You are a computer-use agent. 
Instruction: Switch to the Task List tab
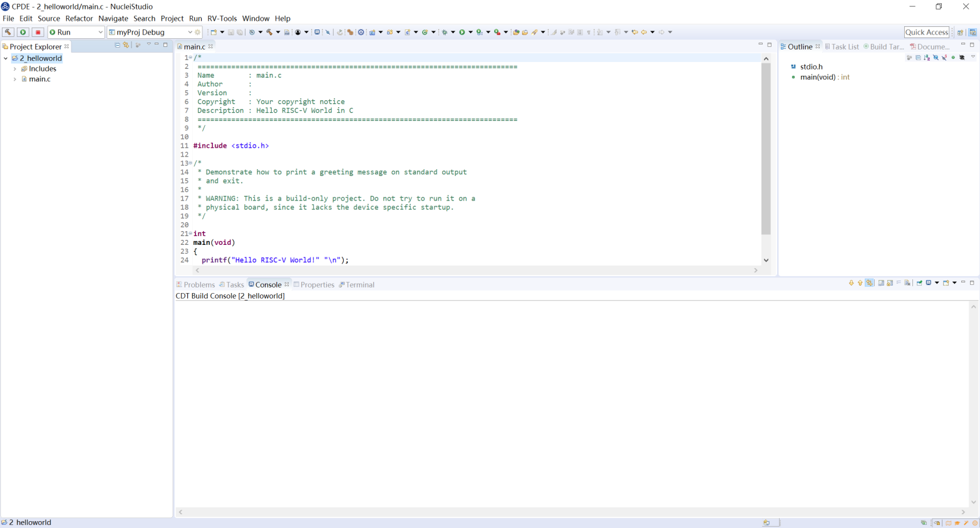[842, 46]
